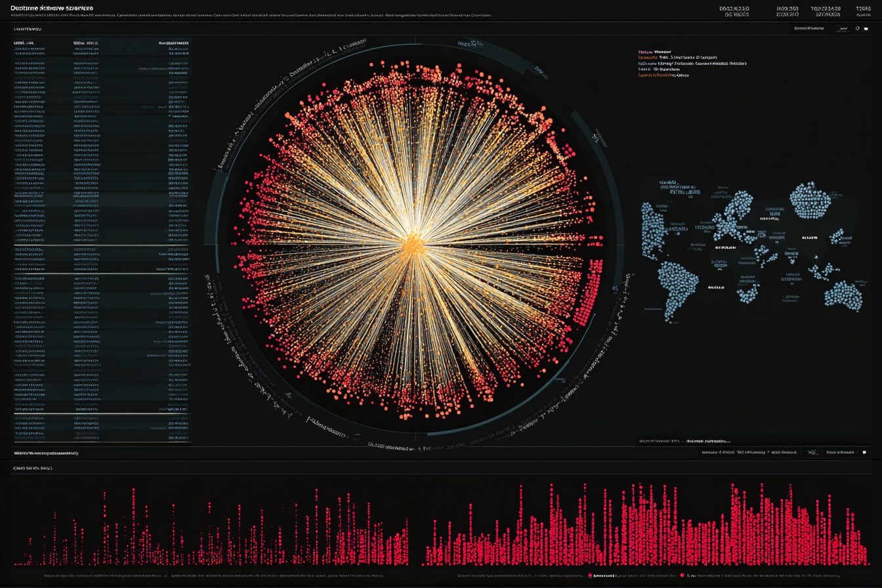Toggle the first red legend dot below histogram
The height and width of the screenshot is (588, 882).
(590, 576)
